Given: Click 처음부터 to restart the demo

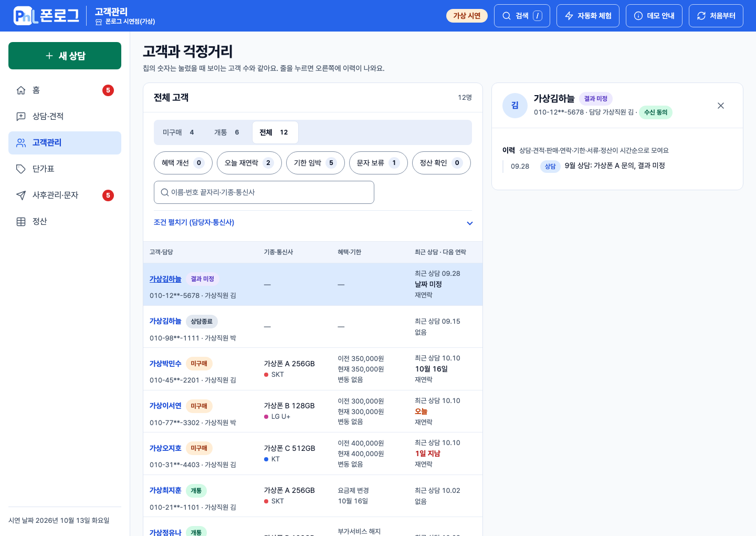Looking at the screenshot, I should pos(716,16).
